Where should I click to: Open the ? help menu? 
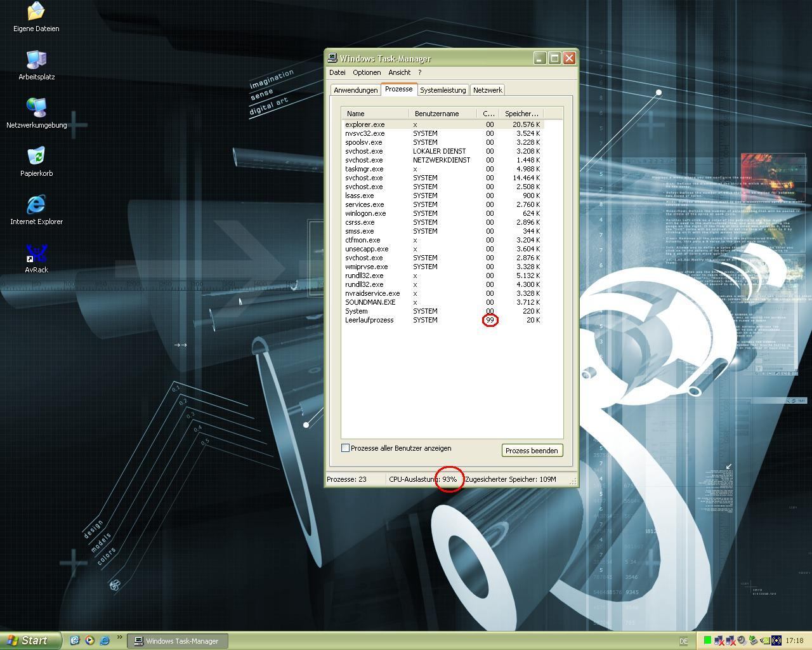coord(419,72)
